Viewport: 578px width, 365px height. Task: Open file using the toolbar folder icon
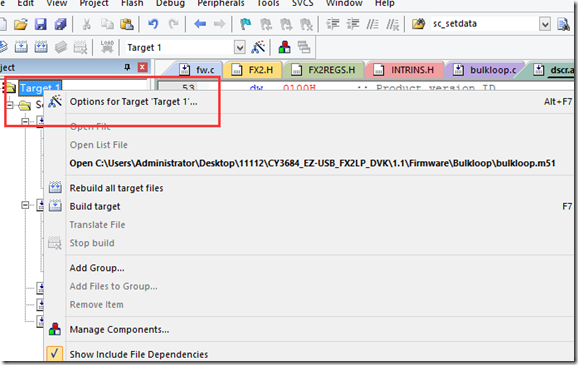coord(21,24)
